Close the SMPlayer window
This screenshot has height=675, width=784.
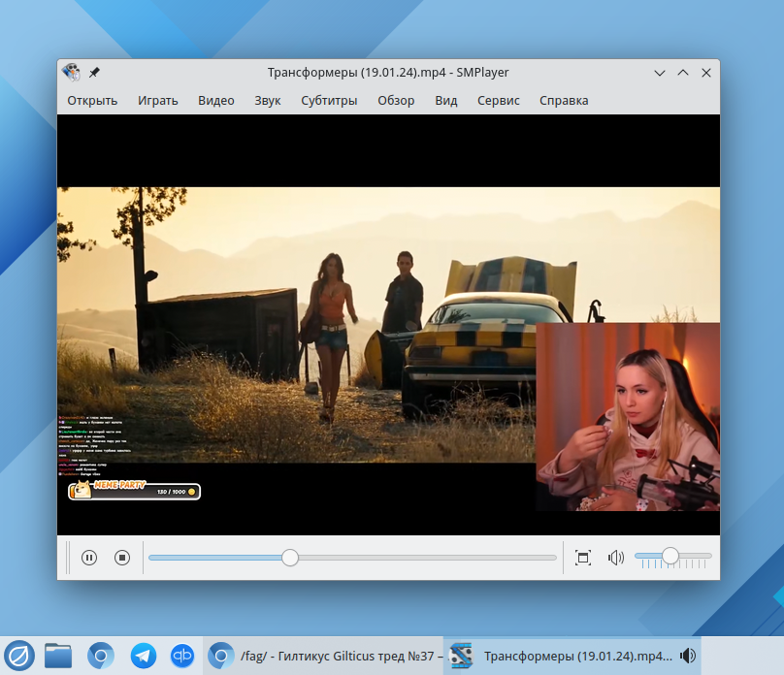click(706, 73)
